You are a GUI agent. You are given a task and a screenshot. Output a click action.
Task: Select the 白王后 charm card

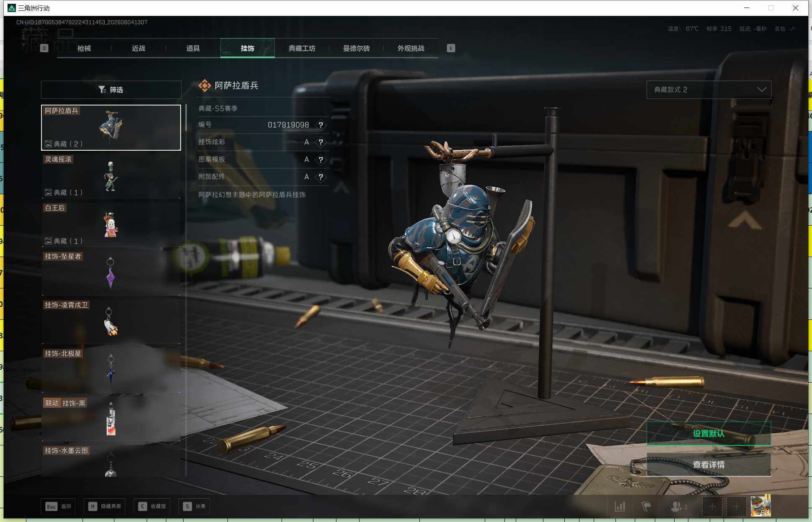click(x=111, y=224)
